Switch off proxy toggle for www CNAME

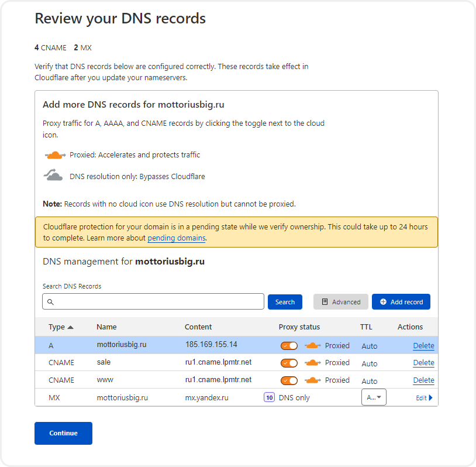[289, 381]
